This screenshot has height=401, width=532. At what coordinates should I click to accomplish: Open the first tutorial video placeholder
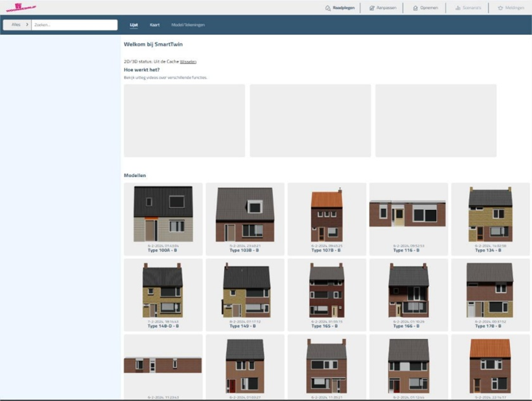184,120
